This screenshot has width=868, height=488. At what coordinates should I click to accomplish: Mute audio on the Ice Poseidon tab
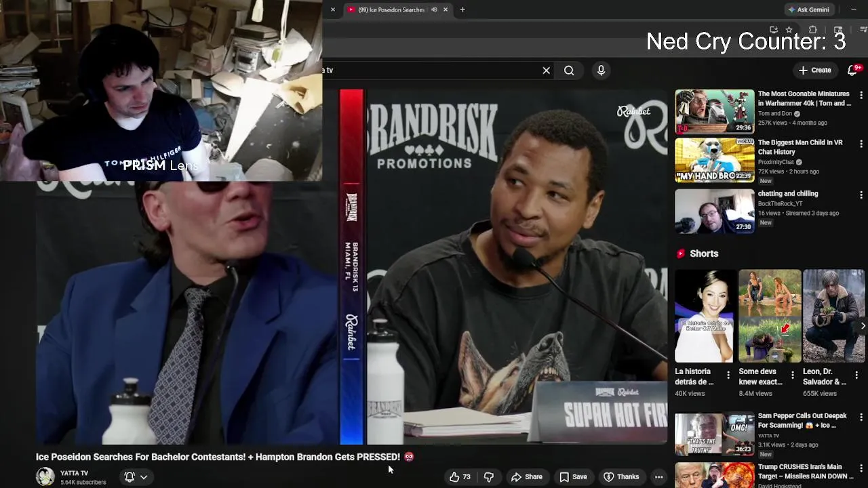click(x=434, y=9)
